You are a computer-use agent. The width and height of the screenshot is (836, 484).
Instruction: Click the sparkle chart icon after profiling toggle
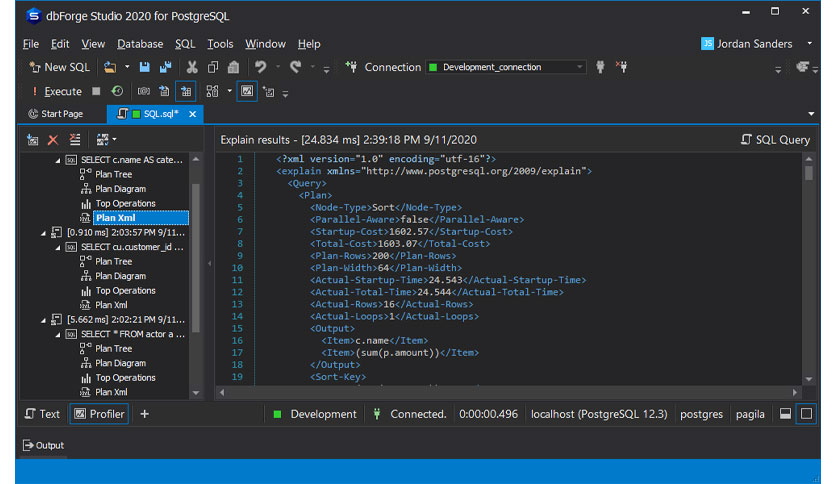click(269, 92)
